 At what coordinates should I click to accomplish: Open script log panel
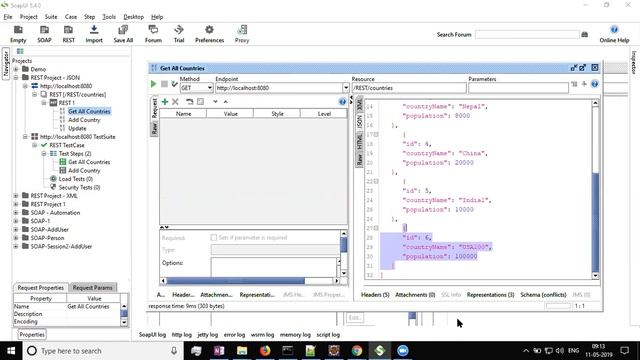tap(328, 334)
